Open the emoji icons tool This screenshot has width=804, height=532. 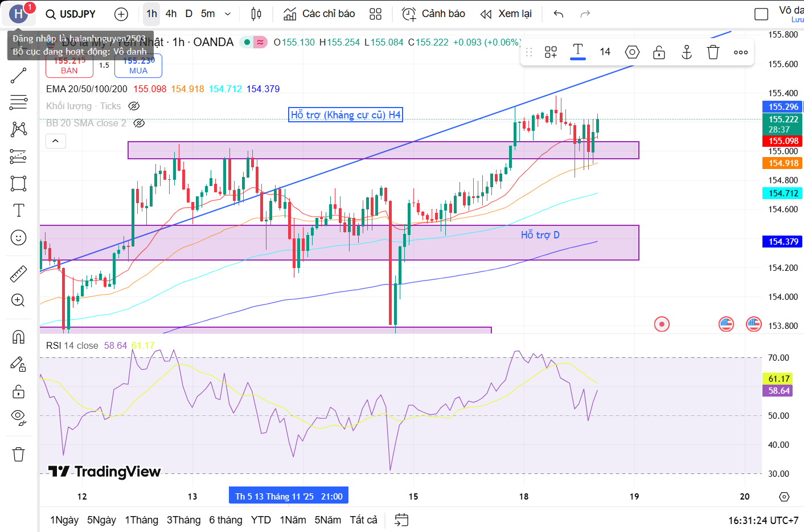18,238
